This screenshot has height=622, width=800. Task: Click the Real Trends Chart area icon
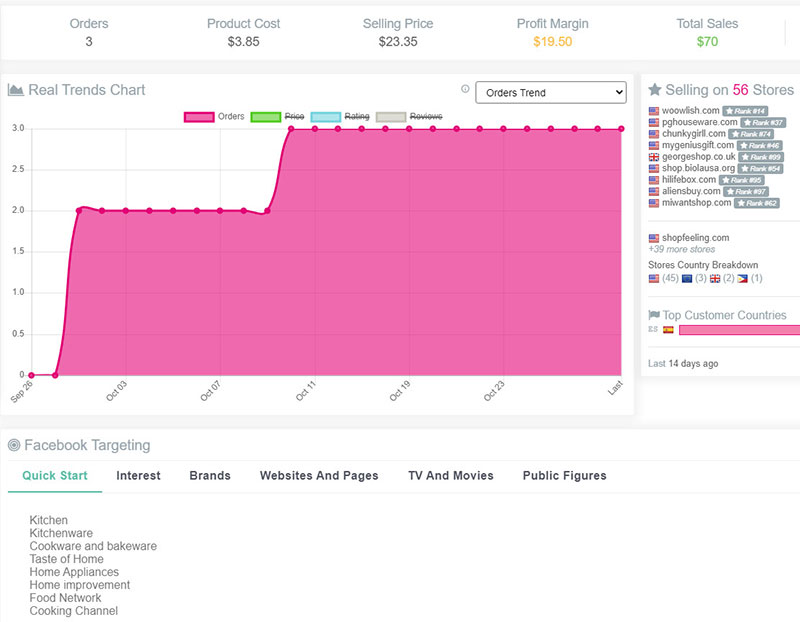coord(16,90)
